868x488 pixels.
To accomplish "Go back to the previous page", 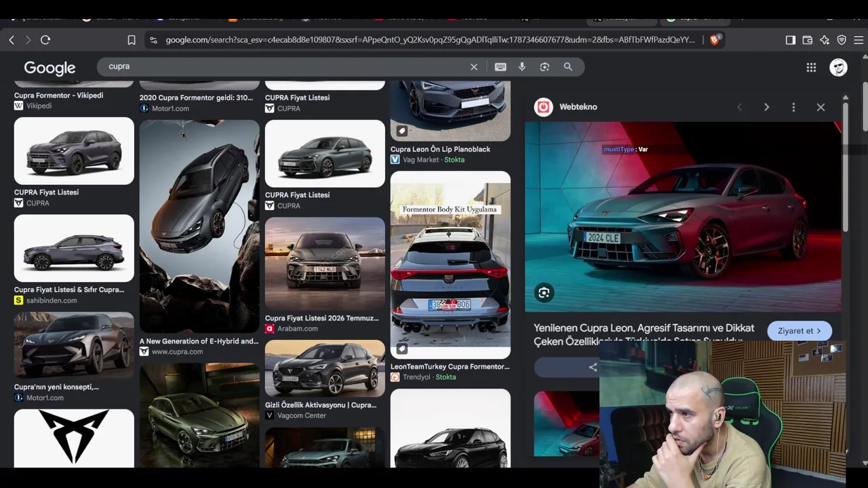I will (x=12, y=40).
